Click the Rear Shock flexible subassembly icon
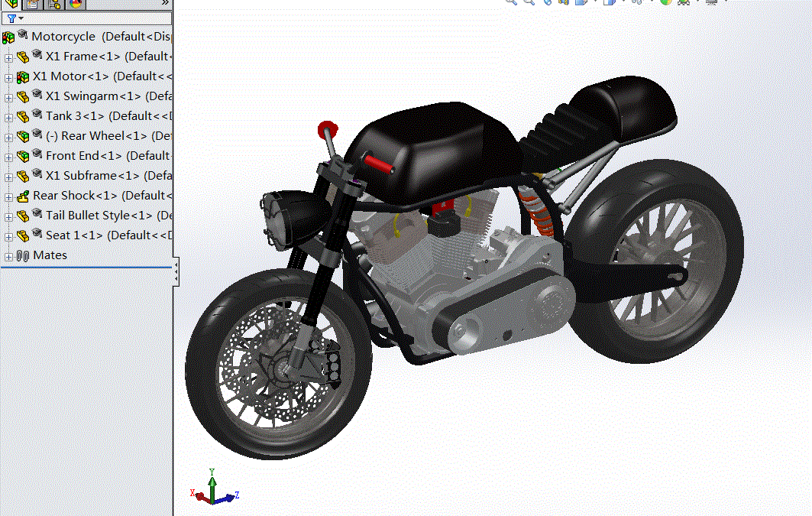 [22, 196]
